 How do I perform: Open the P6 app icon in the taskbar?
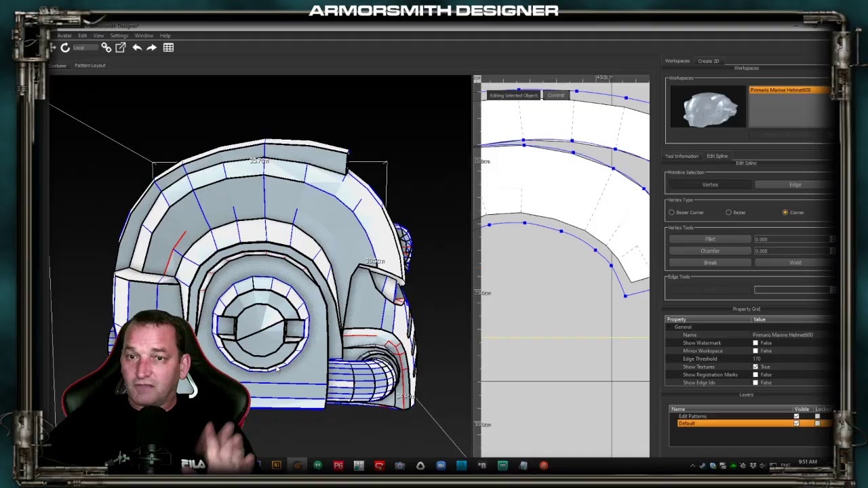pyautogui.click(x=338, y=466)
